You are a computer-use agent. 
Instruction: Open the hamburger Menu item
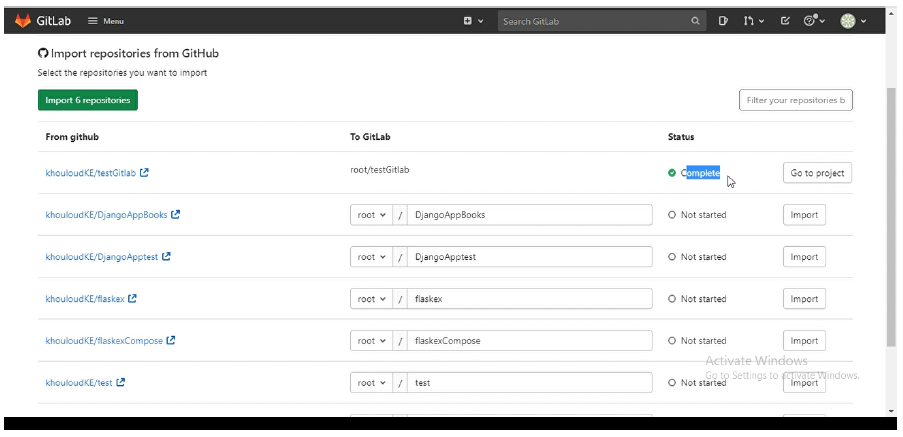click(105, 21)
